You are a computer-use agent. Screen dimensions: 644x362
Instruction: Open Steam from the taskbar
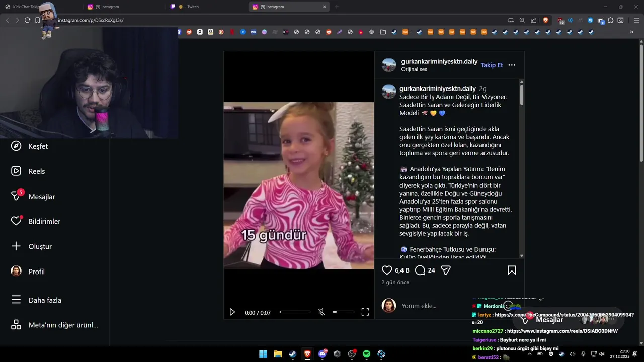[292, 354]
